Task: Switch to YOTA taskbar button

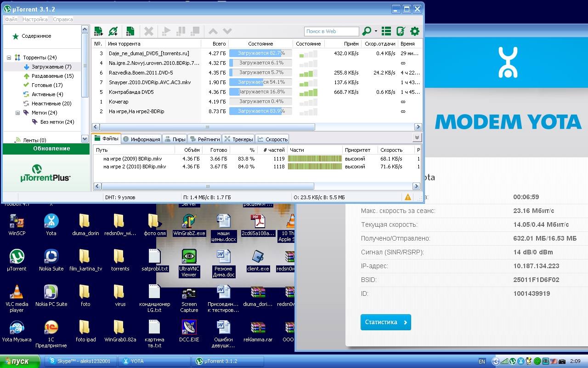Action: pyautogui.click(x=154, y=361)
